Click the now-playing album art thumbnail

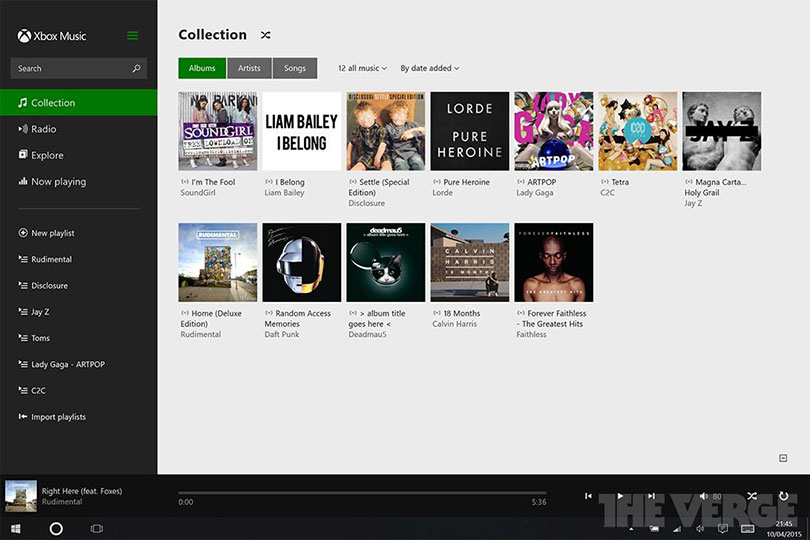21,496
